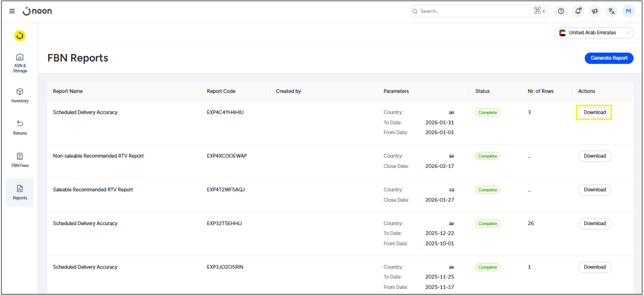
Task: Click the Generate Report button
Action: coord(609,58)
